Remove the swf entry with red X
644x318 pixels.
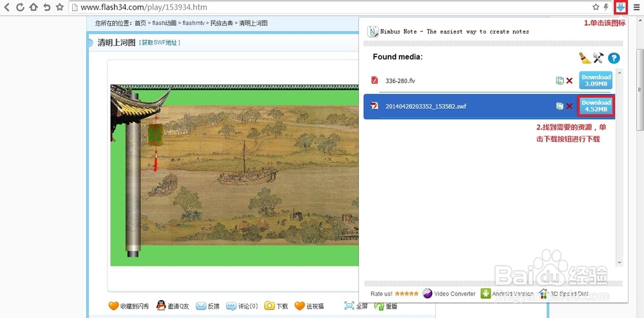pyautogui.click(x=569, y=106)
